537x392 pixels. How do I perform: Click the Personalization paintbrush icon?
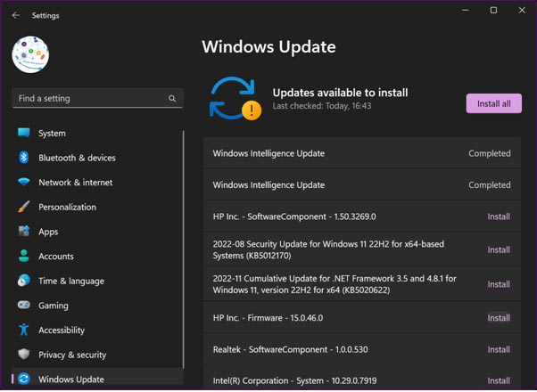click(x=23, y=207)
